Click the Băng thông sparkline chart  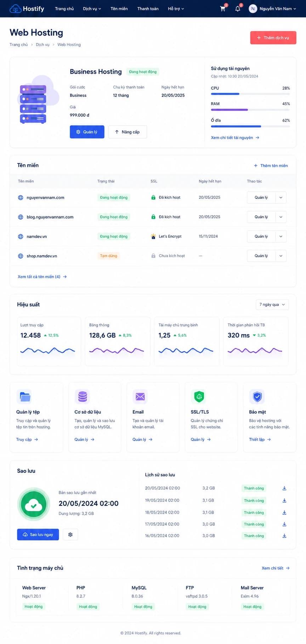coord(117,351)
